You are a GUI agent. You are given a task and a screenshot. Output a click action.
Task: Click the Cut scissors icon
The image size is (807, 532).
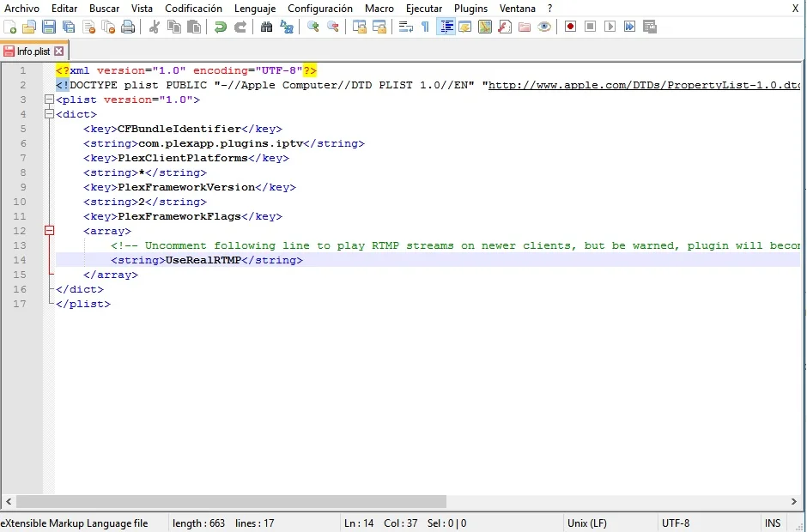(x=155, y=27)
